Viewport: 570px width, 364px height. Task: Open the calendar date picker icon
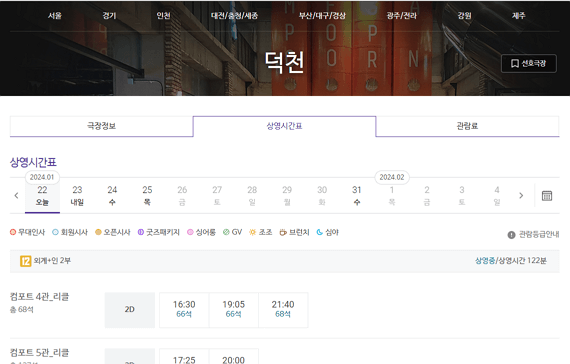(x=547, y=196)
